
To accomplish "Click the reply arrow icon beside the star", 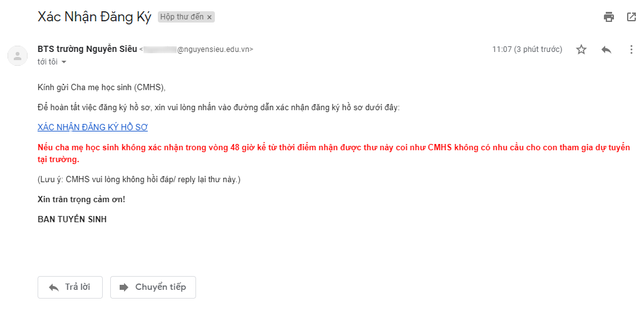I will [x=606, y=49].
